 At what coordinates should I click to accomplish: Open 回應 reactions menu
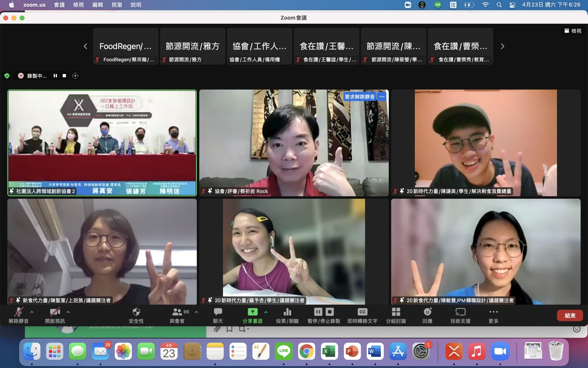pos(428,315)
